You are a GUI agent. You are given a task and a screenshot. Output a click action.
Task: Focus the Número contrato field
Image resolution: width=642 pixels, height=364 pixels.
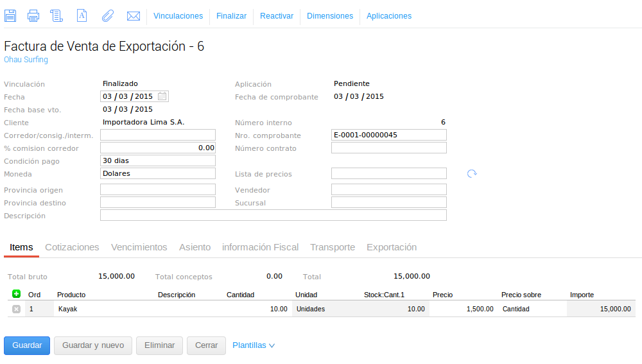[x=389, y=148]
